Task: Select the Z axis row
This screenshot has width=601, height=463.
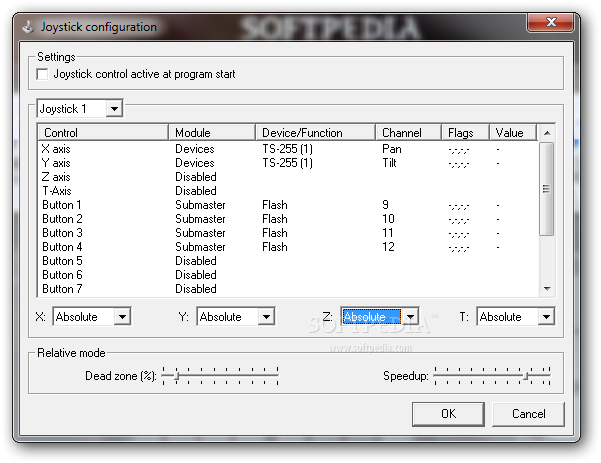Action: coord(287,177)
